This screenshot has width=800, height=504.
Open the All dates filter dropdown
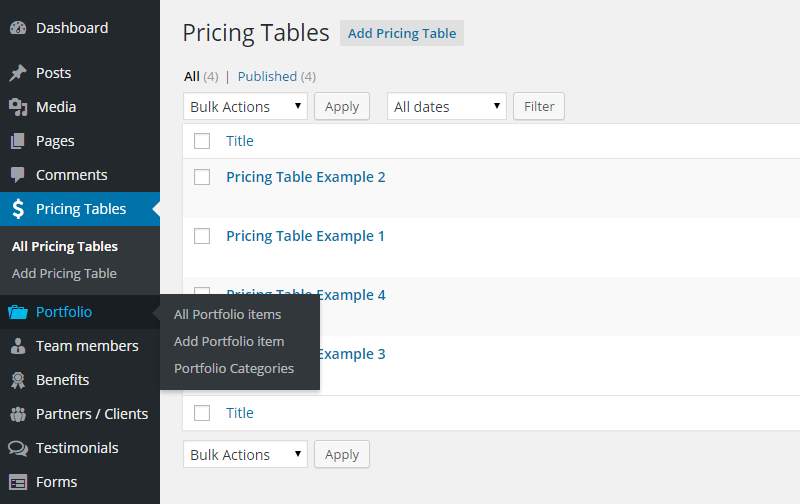(x=447, y=106)
